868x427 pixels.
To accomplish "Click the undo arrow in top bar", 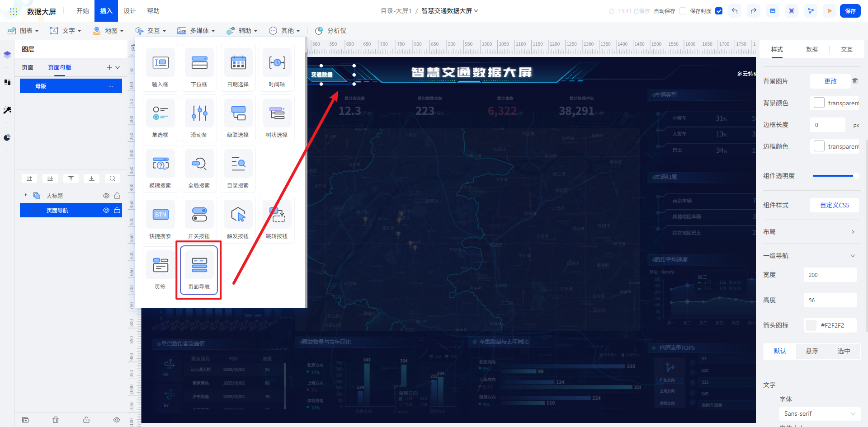I will pyautogui.click(x=735, y=11).
